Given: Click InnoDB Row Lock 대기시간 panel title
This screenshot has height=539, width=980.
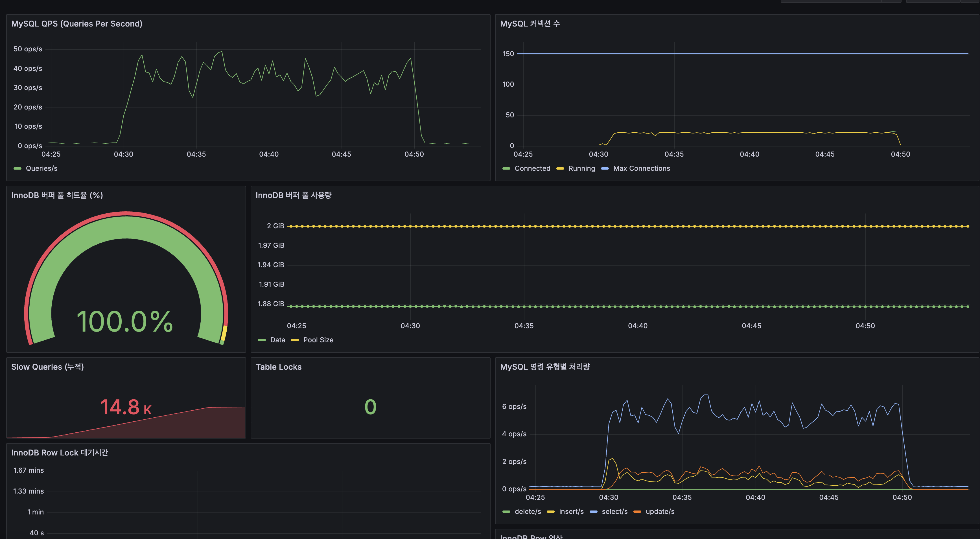Looking at the screenshot, I should 60,452.
